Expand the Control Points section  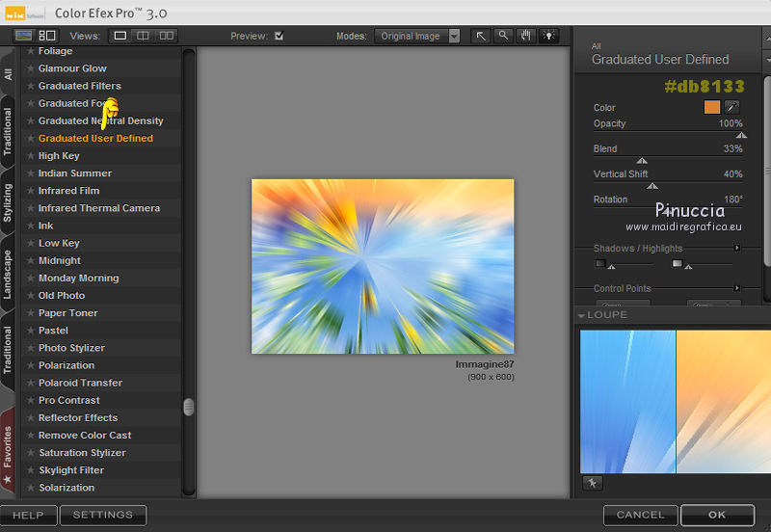(x=737, y=288)
